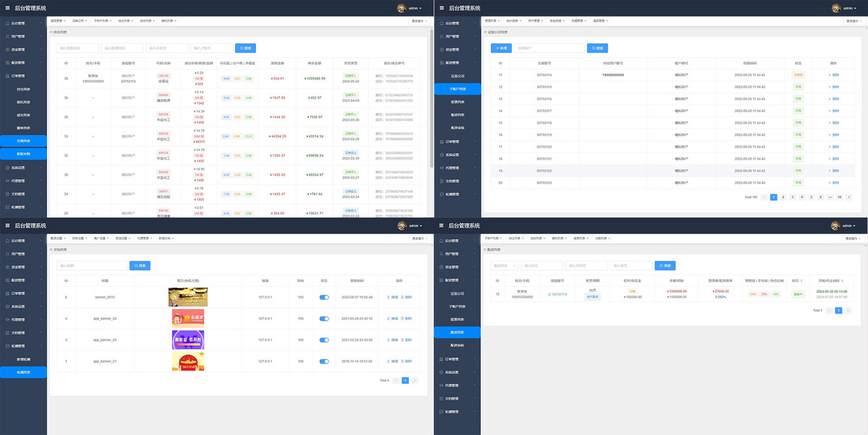The height and width of the screenshot is (435, 868).
Task: Open account link 60753114 in 配资列表
Action: point(558,294)
